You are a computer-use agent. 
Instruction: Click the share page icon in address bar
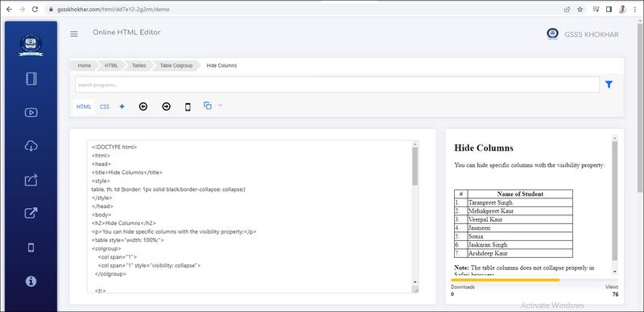[568, 9]
